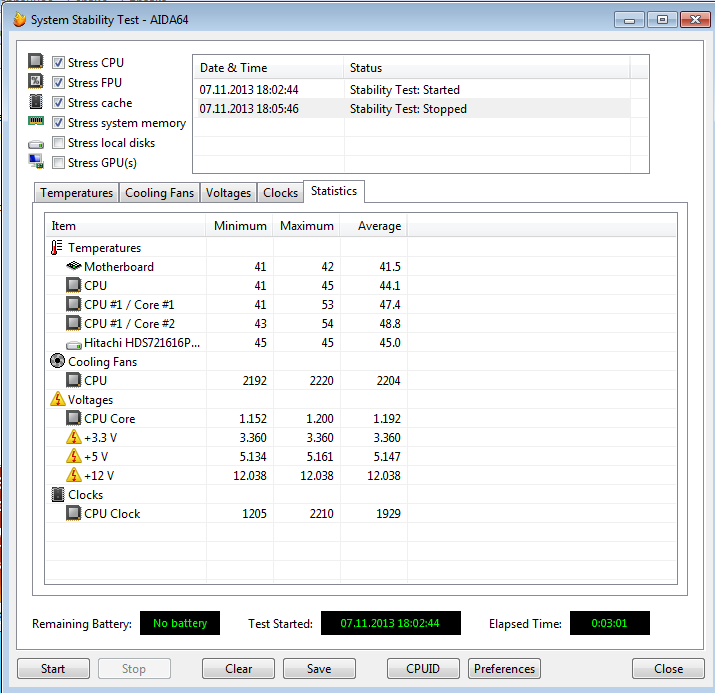
Task: Click the Maximum column header
Action: 307,226
